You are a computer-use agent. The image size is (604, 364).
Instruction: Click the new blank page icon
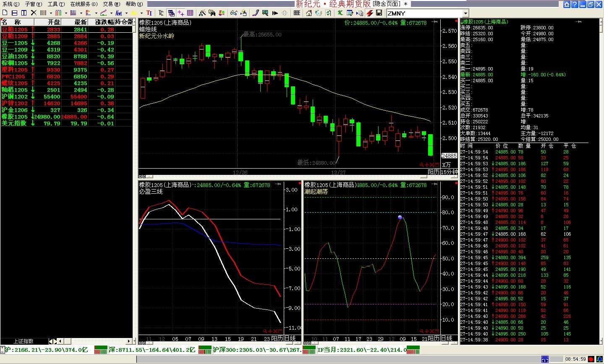(x=5, y=13)
